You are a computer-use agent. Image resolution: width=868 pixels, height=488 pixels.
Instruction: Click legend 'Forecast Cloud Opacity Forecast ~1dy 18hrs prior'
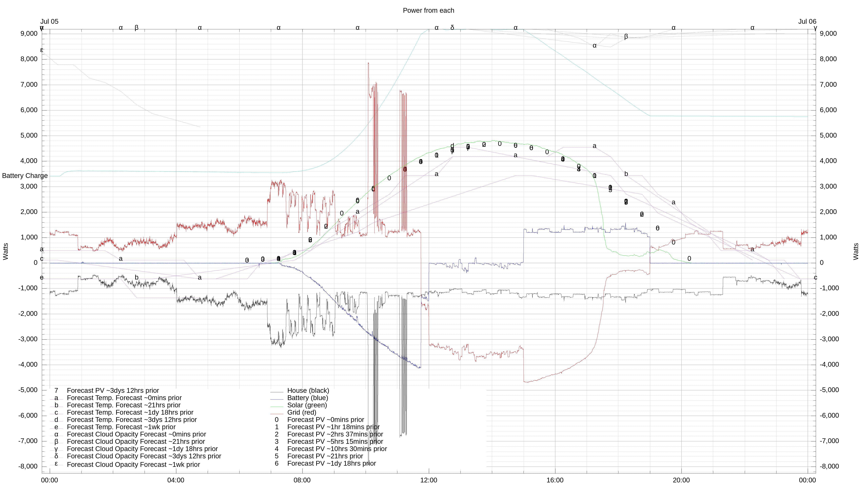pos(142,449)
